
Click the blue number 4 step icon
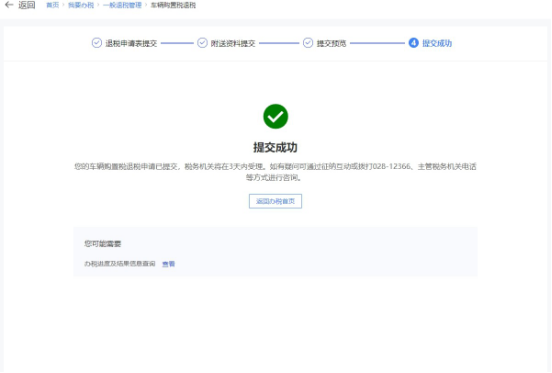413,43
